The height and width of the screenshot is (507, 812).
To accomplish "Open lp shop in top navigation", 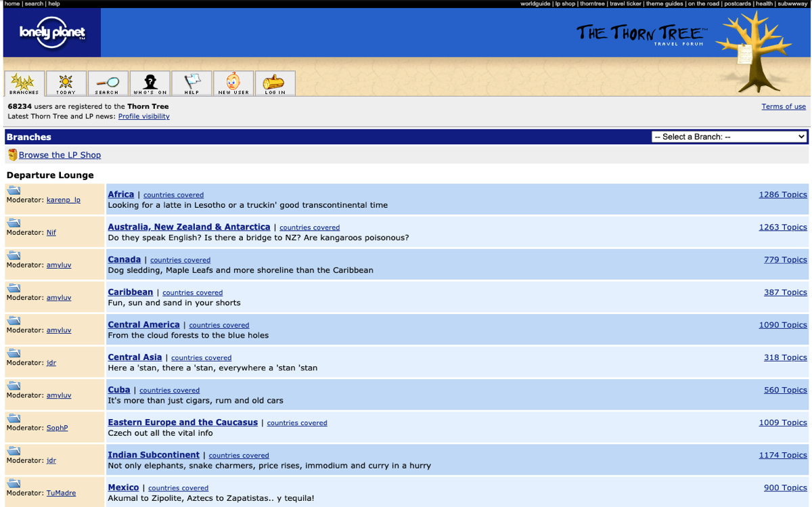I will point(565,4).
